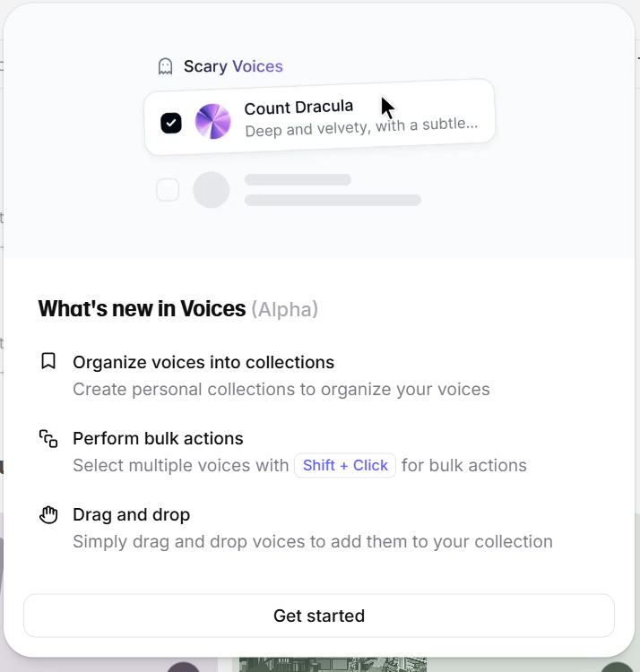Click the Shift + Click shortcut badge
Screen dimensions: 640x672
(345, 465)
